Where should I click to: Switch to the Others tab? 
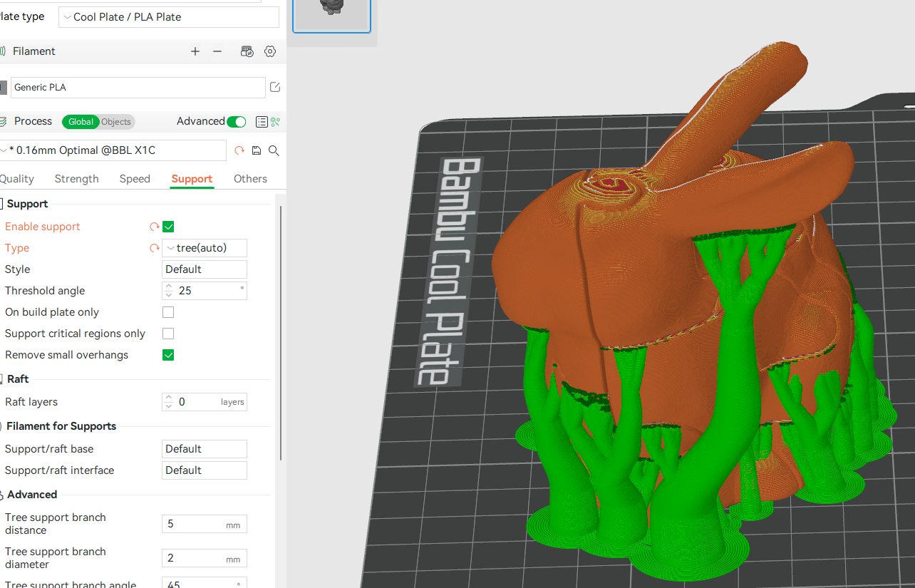pyautogui.click(x=250, y=179)
